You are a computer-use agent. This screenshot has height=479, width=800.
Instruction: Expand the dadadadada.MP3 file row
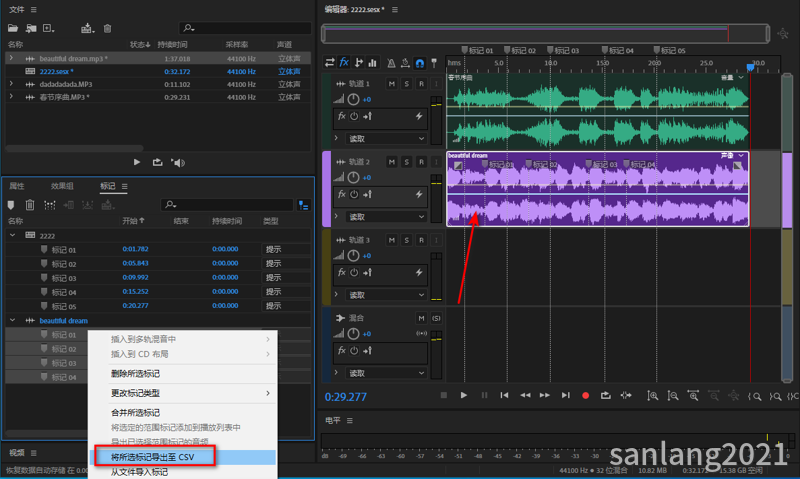[11, 84]
